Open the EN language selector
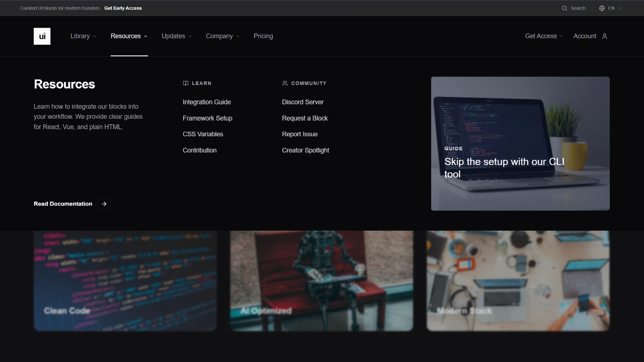Image resolution: width=644 pixels, height=362 pixels. 611,8
